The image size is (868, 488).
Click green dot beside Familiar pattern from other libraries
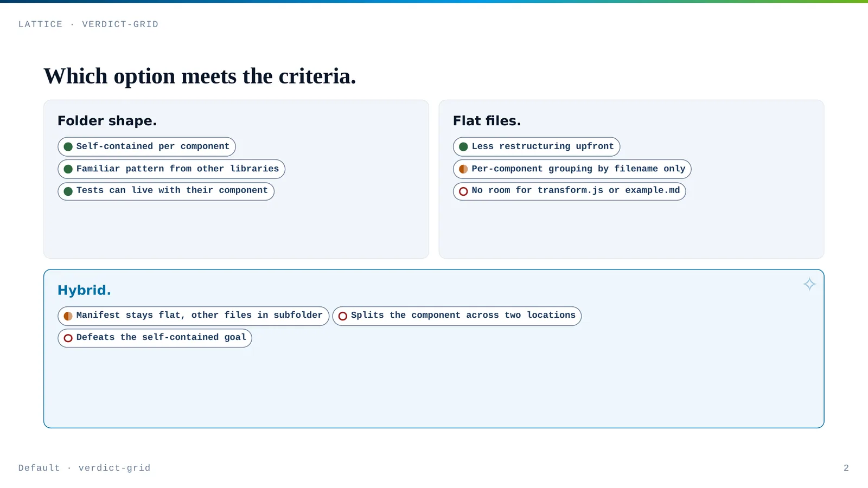click(68, 169)
